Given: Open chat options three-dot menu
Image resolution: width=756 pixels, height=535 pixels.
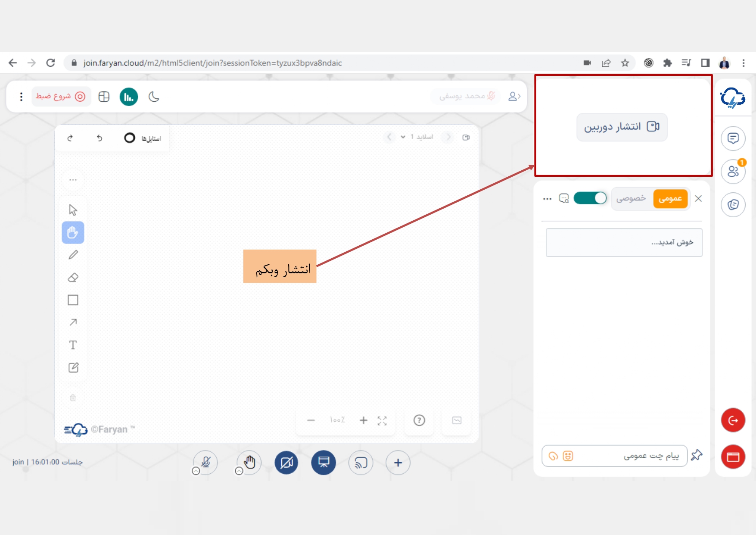Looking at the screenshot, I should (547, 199).
